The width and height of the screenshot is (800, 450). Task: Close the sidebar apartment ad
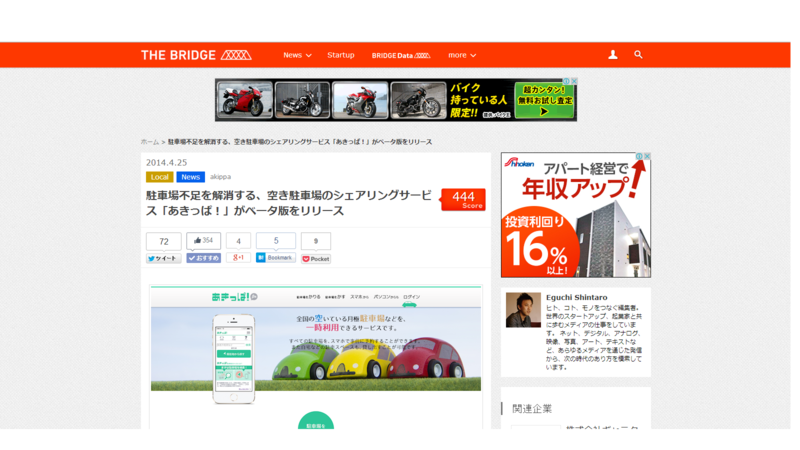pos(647,156)
